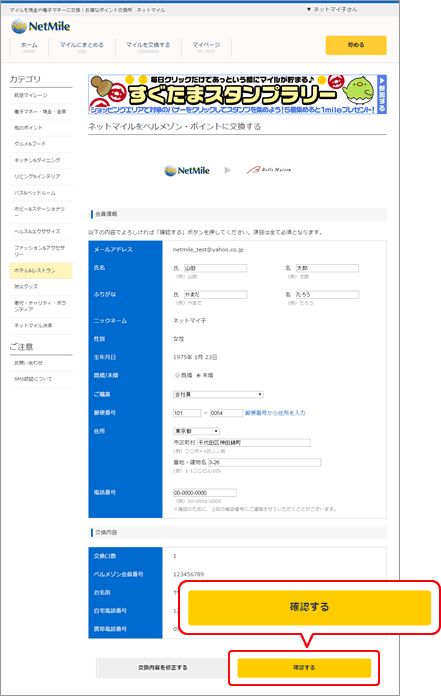The image size is (441, 696).
Task: Click the ふりがな 氏 field containing やまだ
Action: (216, 295)
